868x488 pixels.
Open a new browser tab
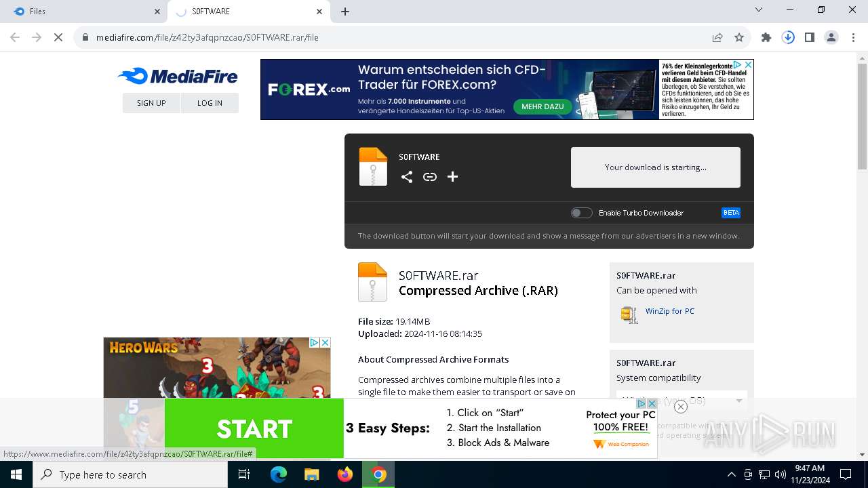click(x=345, y=12)
